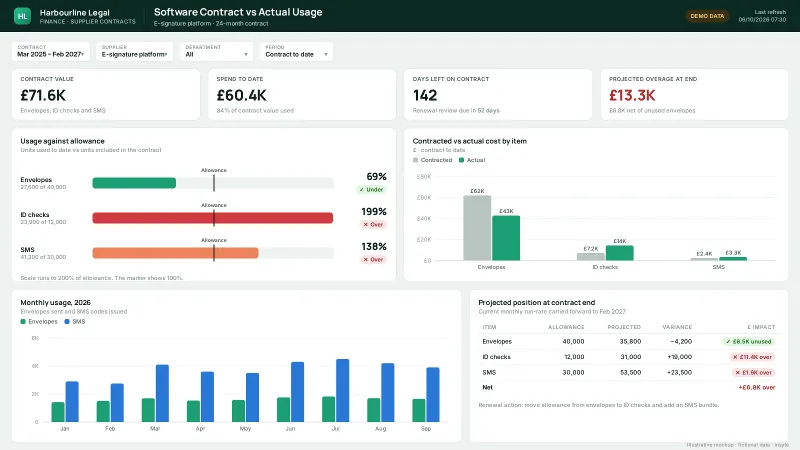Toggle the Actual legend swatch
800x450 pixels.
(461, 160)
